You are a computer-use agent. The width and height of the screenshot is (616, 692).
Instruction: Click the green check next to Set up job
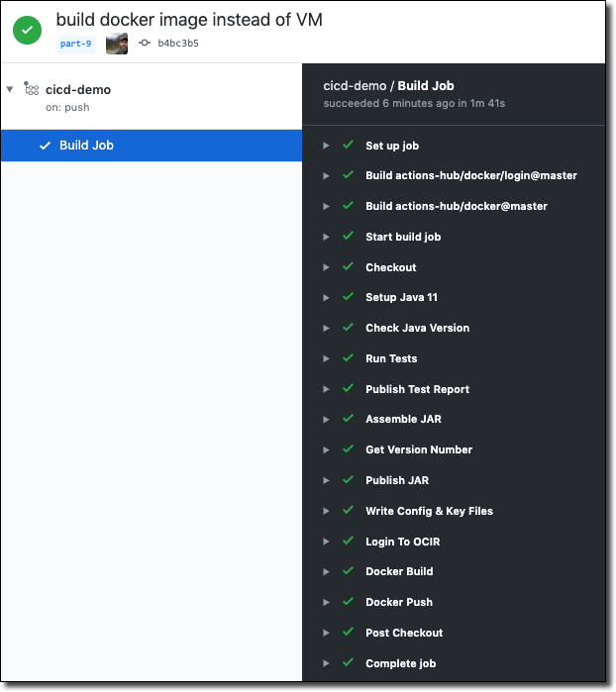click(348, 146)
